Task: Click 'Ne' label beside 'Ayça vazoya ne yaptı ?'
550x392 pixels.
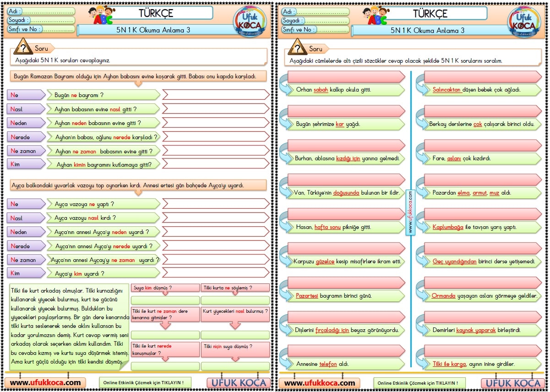Action: coord(27,204)
